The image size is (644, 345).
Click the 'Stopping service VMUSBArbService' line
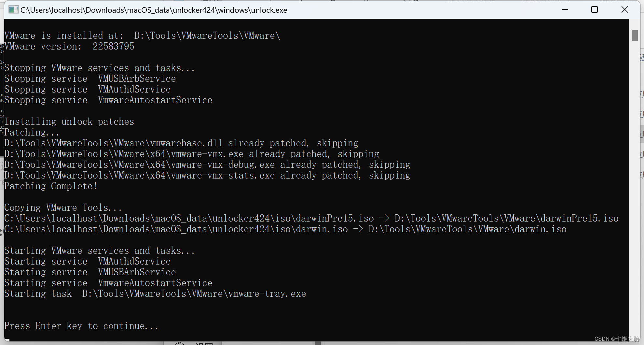(90, 79)
